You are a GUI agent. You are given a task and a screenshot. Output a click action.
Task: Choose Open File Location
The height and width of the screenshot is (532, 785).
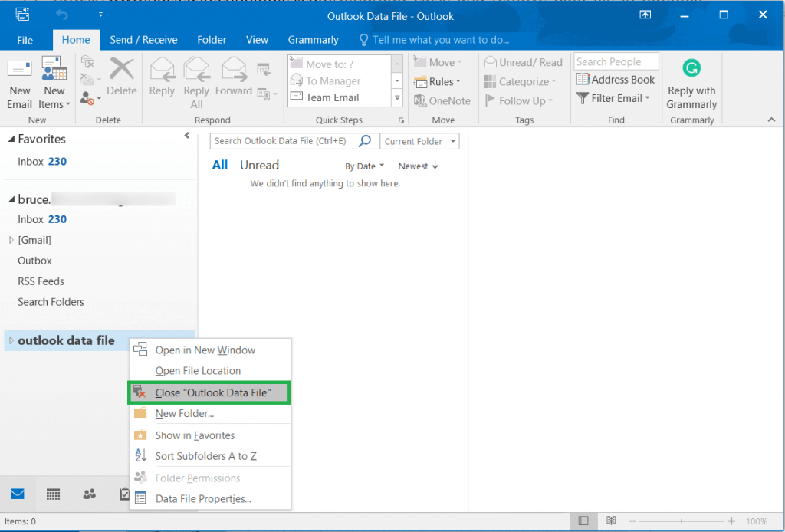pos(211,371)
